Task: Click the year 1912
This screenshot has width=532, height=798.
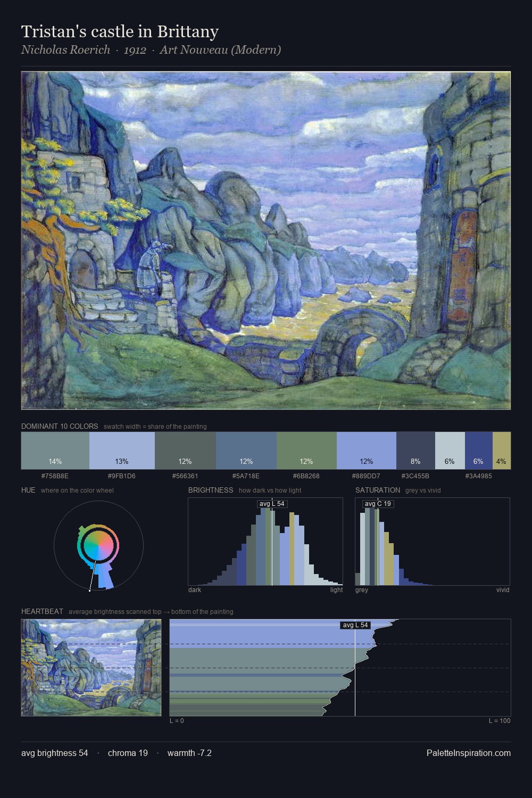Action: (x=135, y=50)
